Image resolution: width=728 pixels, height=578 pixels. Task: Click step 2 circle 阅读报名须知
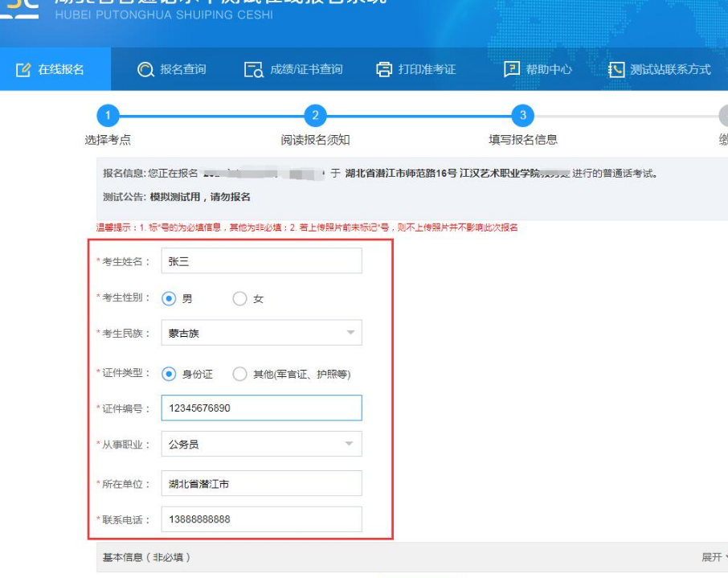[x=315, y=116]
